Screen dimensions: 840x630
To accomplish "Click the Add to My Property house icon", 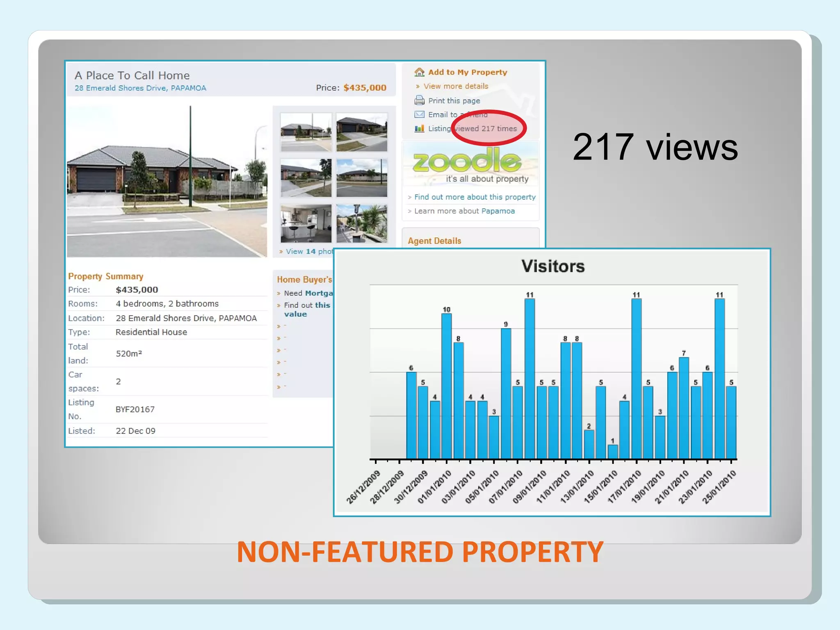I will point(419,72).
